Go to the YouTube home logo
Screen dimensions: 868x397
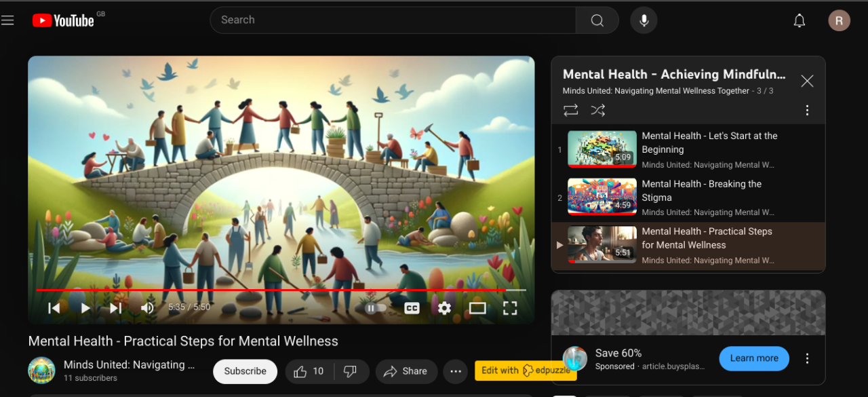(63, 20)
